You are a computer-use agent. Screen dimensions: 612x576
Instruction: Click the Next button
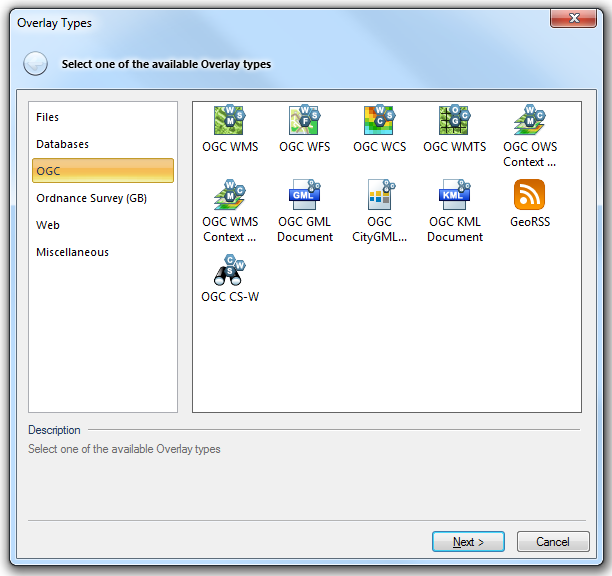point(468,541)
